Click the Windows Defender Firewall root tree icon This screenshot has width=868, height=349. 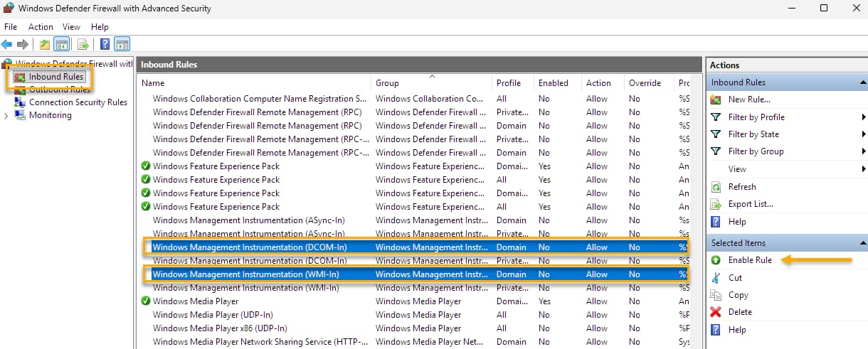[9, 64]
